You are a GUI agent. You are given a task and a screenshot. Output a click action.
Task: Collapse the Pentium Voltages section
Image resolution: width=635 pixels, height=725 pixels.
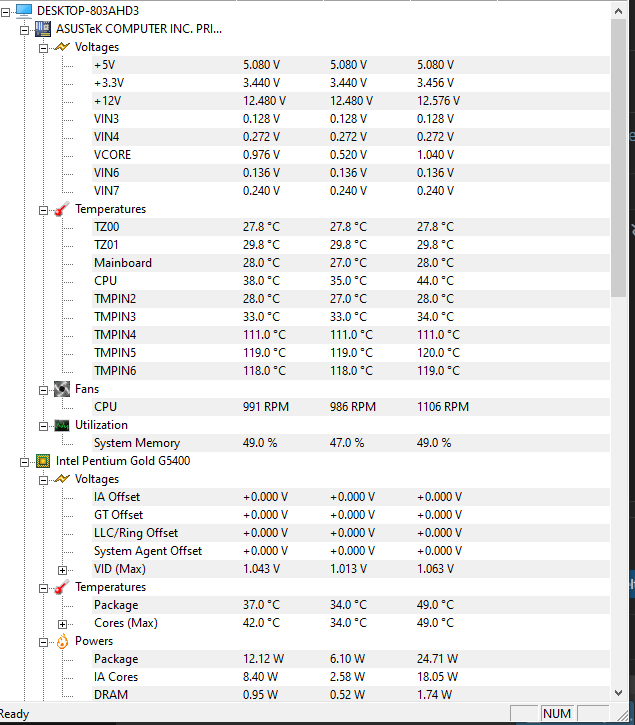click(43, 480)
